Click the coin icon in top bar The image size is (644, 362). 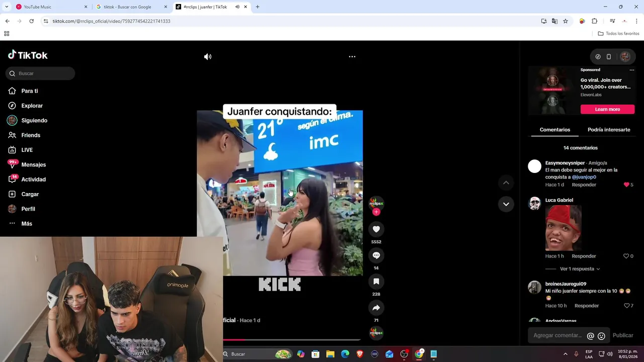click(x=598, y=57)
